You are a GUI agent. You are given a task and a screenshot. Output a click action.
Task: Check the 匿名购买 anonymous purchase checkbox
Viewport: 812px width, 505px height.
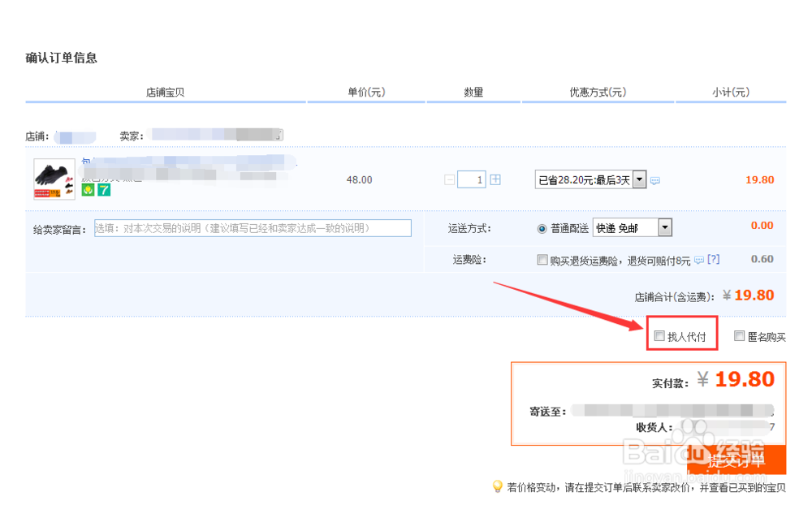click(739, 335)
